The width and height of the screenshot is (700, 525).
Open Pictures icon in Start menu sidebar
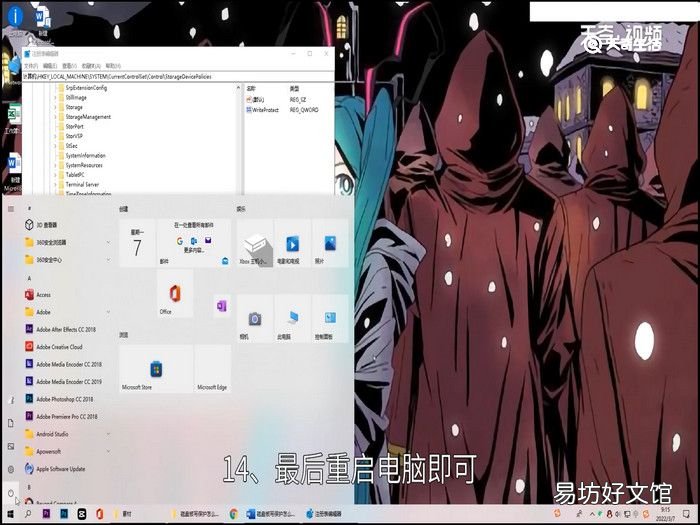pos(11,446)
